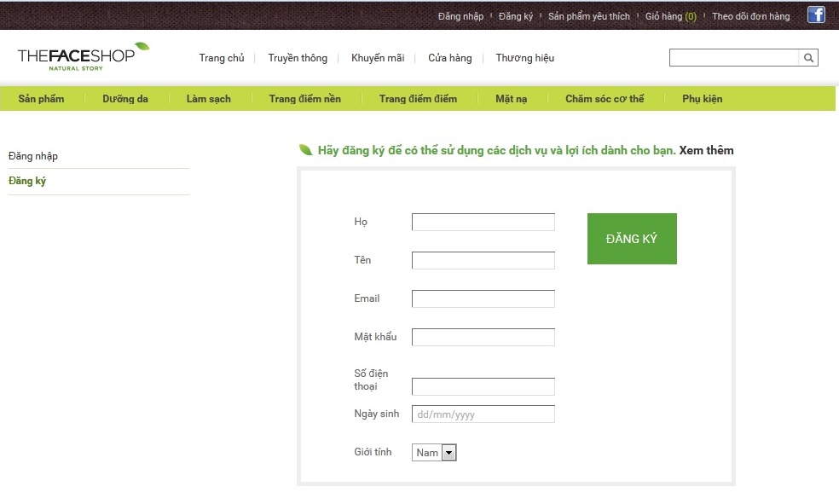Open Truyền thông menu item

point(298,58)
